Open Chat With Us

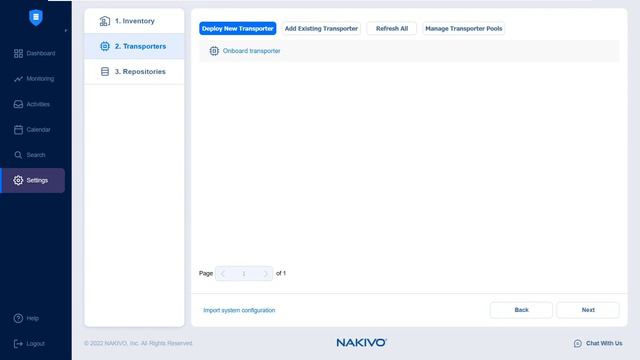click(x=598, y=343)
